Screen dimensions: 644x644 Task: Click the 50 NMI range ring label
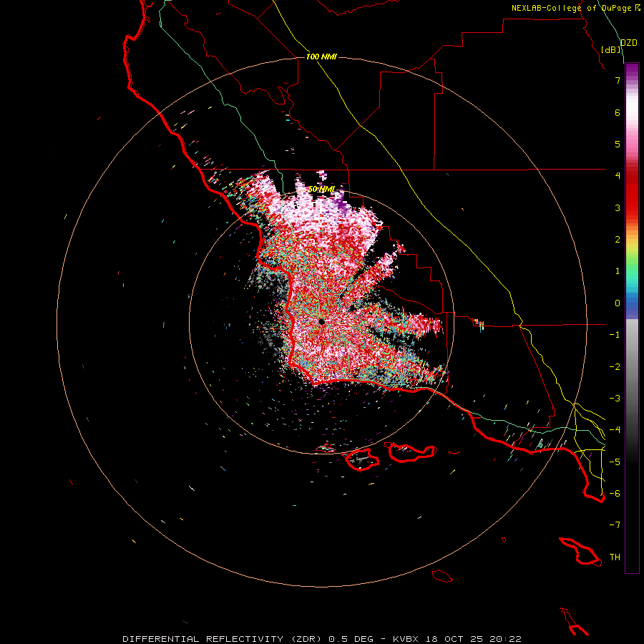click(321, 189)
